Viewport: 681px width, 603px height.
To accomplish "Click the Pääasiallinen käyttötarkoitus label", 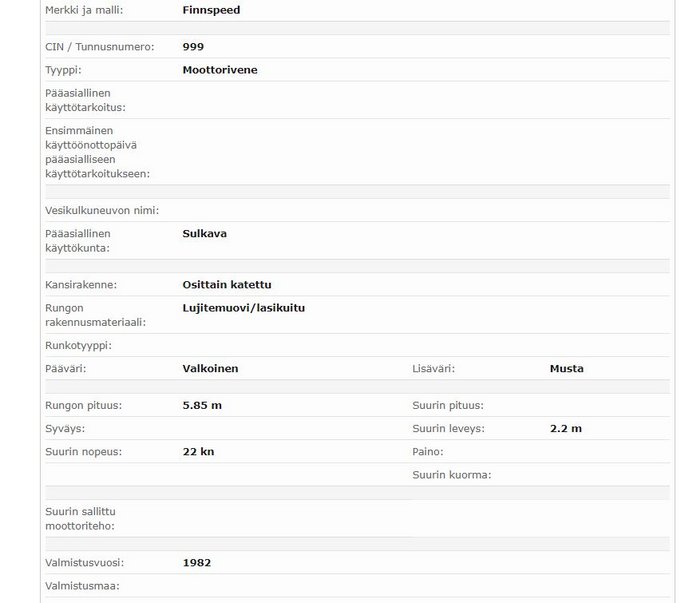I will coord(85,100).
